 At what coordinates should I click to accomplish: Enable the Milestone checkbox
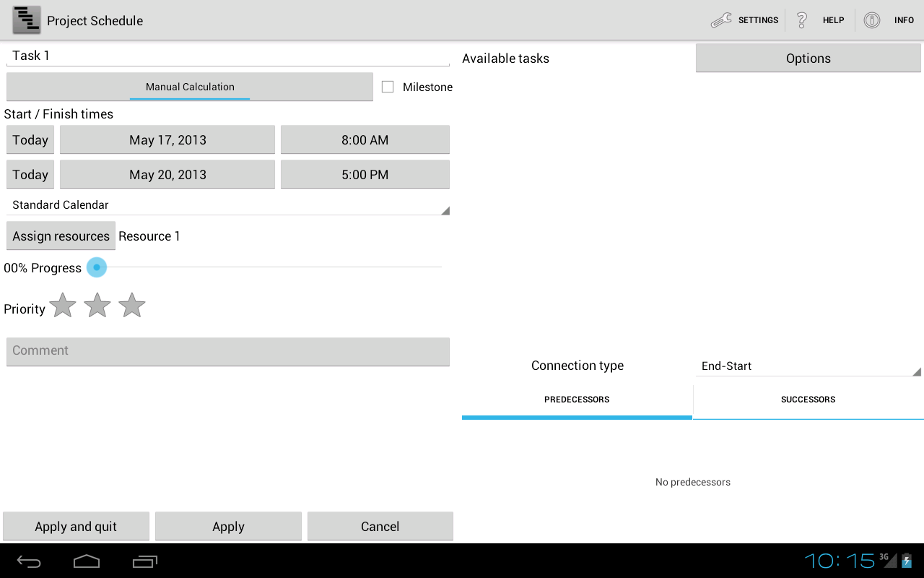pos(388,87)
